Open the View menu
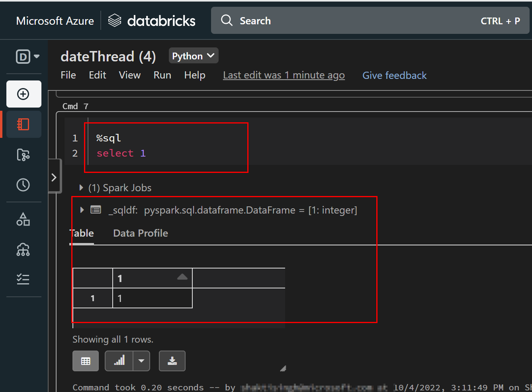532x392 pixels. point(130,75)
